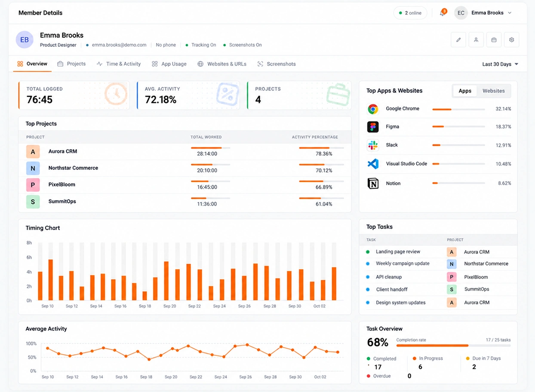Click the clock icon on Total Logged card

click(x=116, y=94)
